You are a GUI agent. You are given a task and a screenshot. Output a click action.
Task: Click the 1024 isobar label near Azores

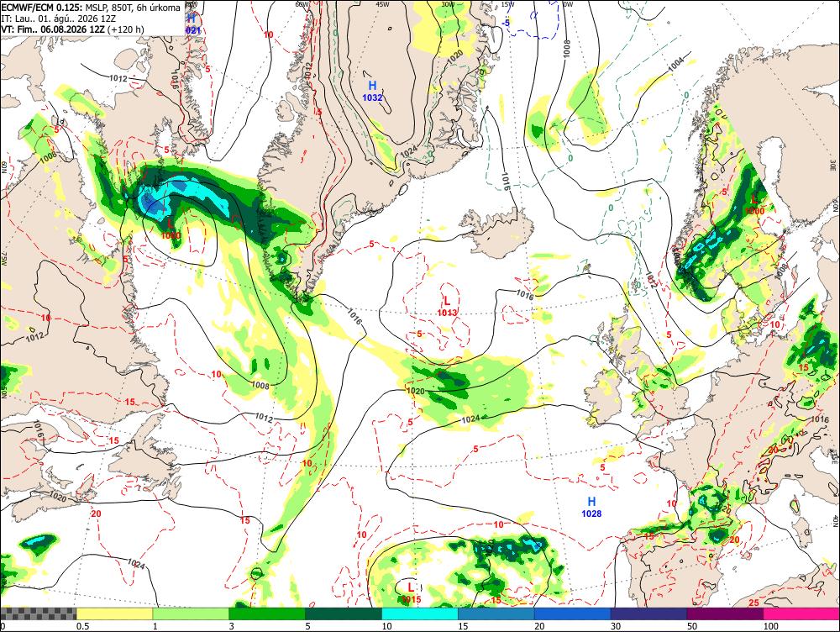tap(470, 419)
